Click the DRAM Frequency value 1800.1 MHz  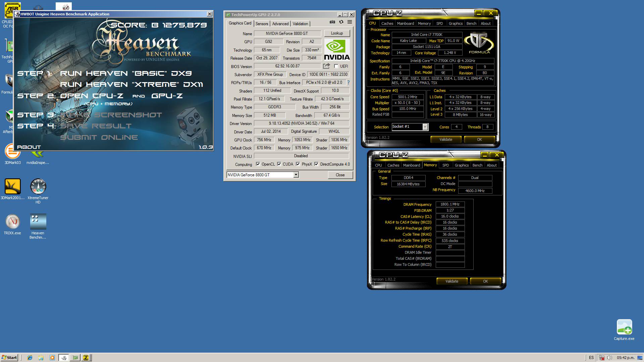450,204
